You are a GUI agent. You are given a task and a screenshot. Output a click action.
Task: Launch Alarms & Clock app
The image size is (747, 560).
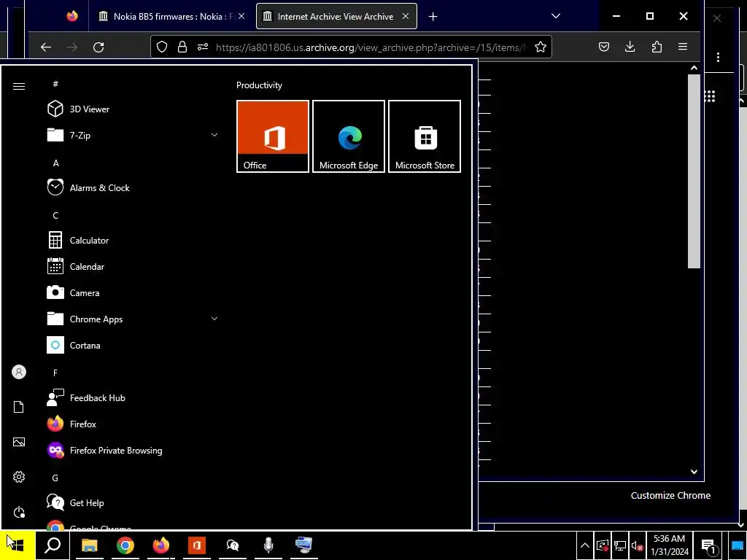coord(133,187)
